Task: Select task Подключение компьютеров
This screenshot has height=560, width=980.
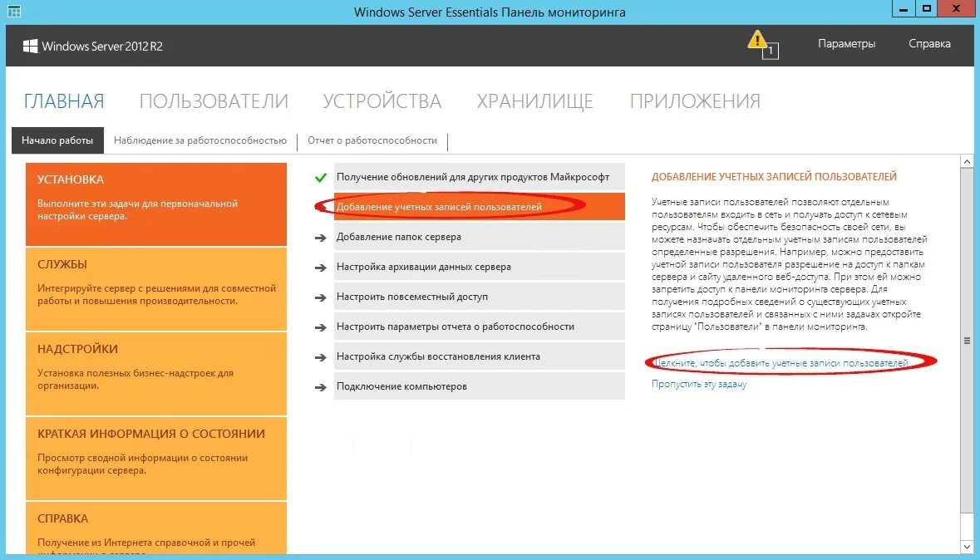Action: pos(480,386)
